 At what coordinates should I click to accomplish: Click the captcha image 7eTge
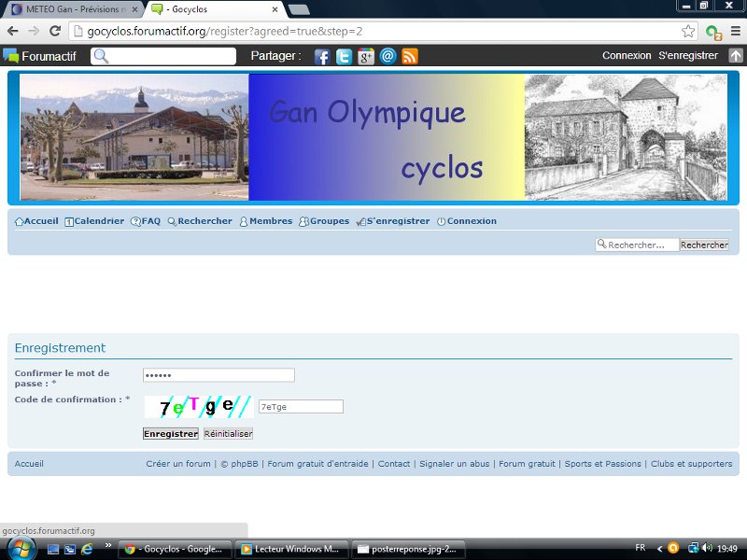click(199, 407)
